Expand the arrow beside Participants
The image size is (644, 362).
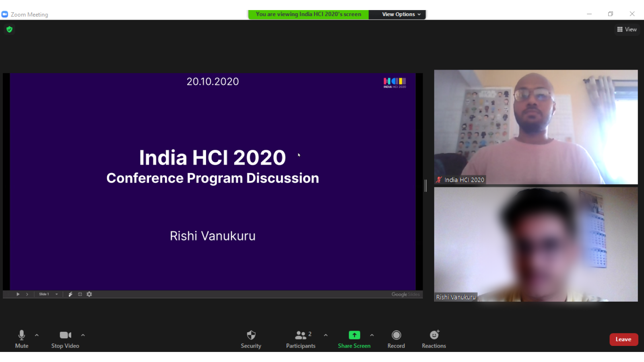(326, 335)
